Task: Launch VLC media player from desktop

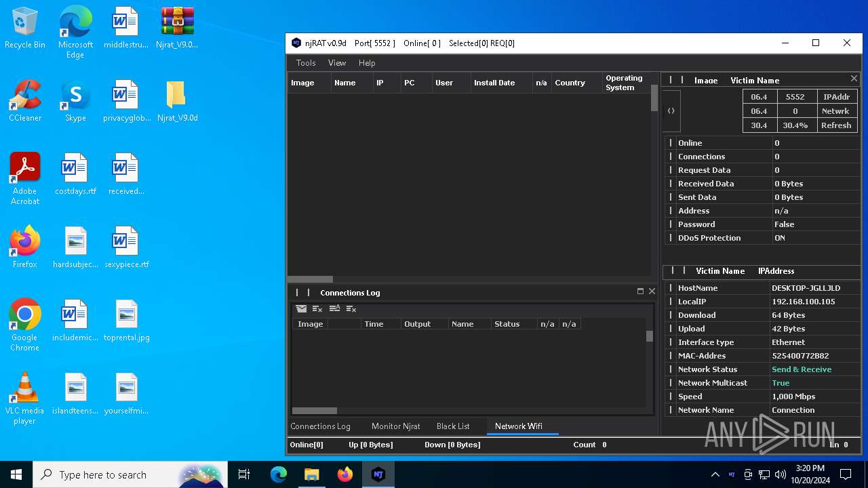Action: 25,399
